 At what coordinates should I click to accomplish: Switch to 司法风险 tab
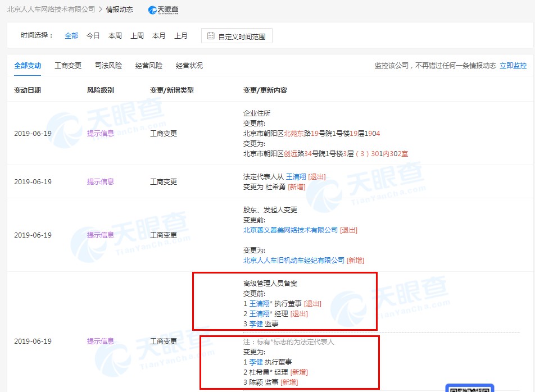[x=108, y=66]
